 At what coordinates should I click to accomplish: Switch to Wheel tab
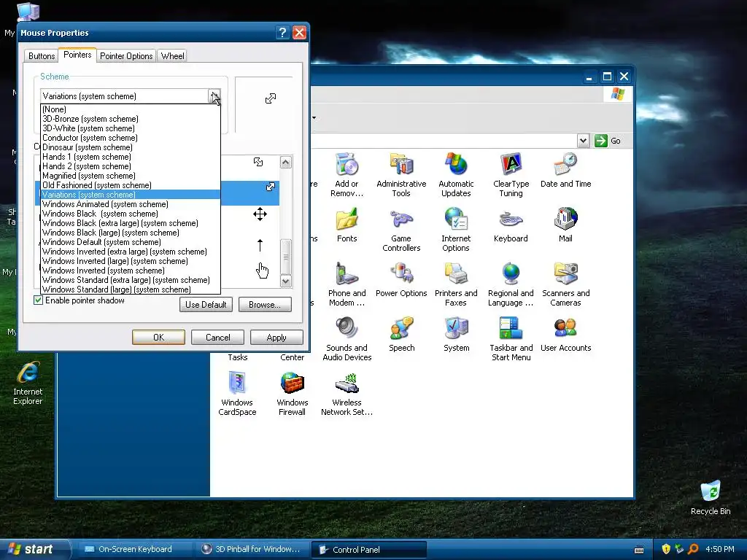[172, 56]
